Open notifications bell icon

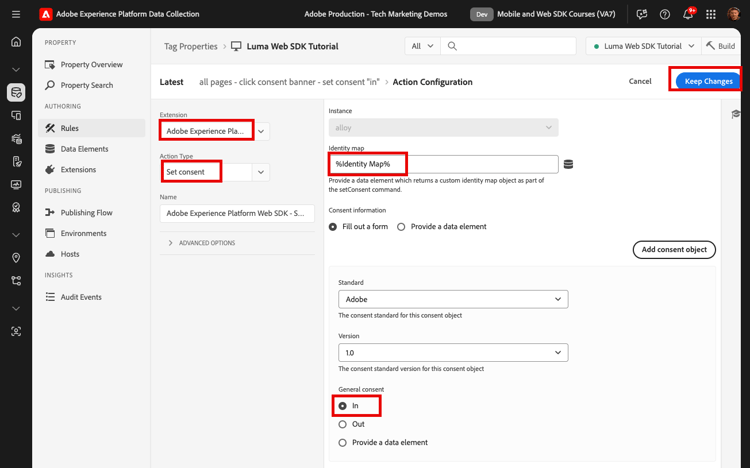tap(688, 14)
